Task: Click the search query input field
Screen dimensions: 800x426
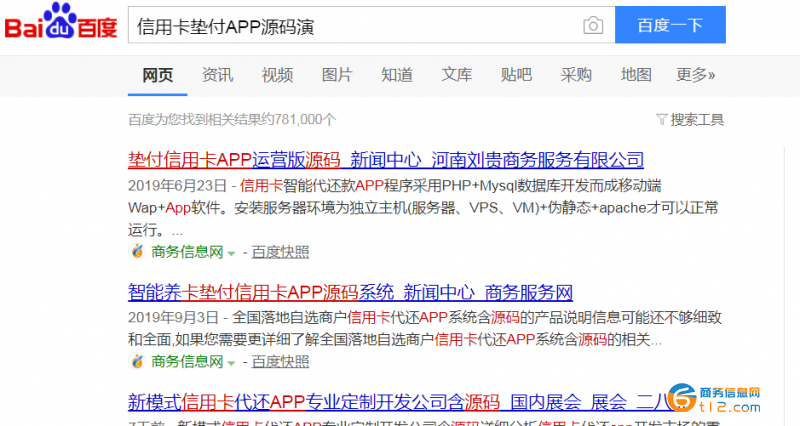Action: (x=371, y=25)
